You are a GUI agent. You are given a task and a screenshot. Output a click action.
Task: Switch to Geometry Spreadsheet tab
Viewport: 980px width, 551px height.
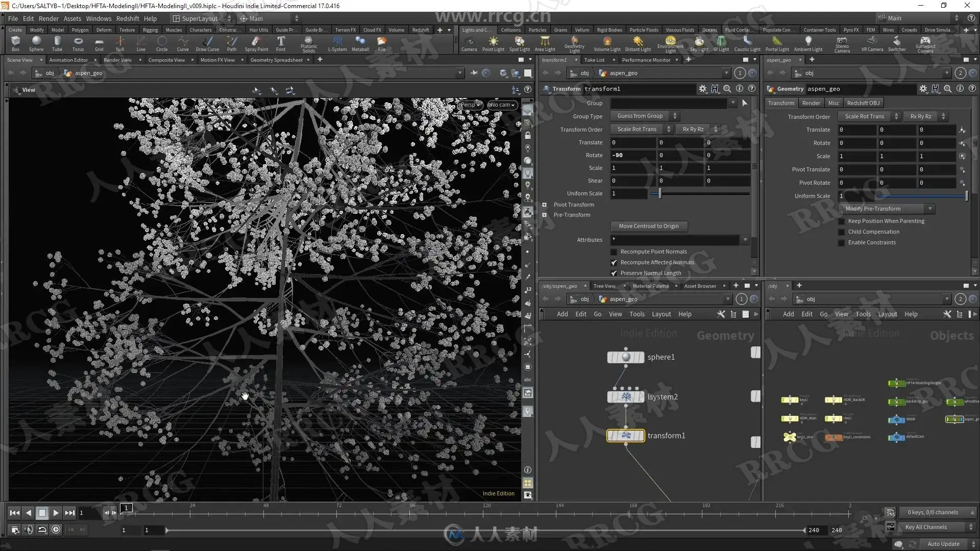click(x=276, y=60)
